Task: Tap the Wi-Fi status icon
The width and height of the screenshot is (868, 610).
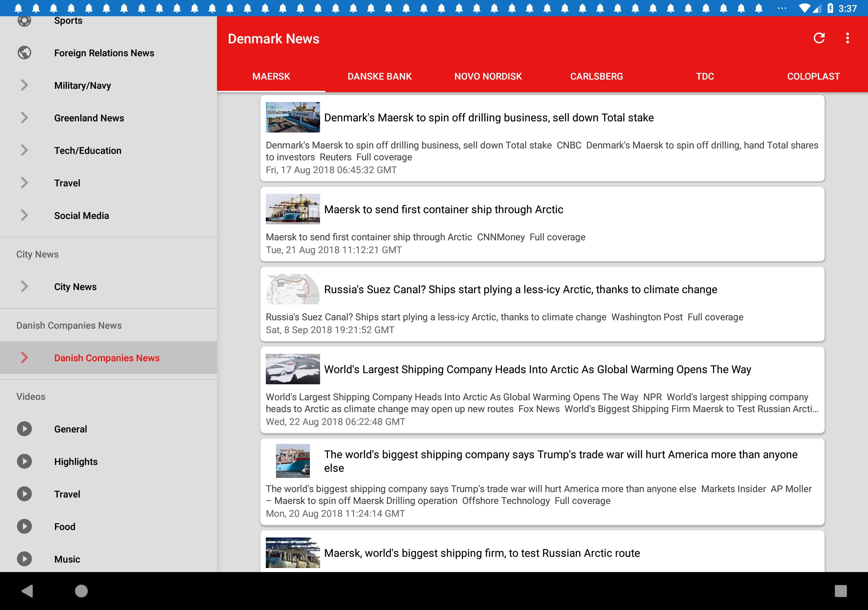Action: click(805, 8)
